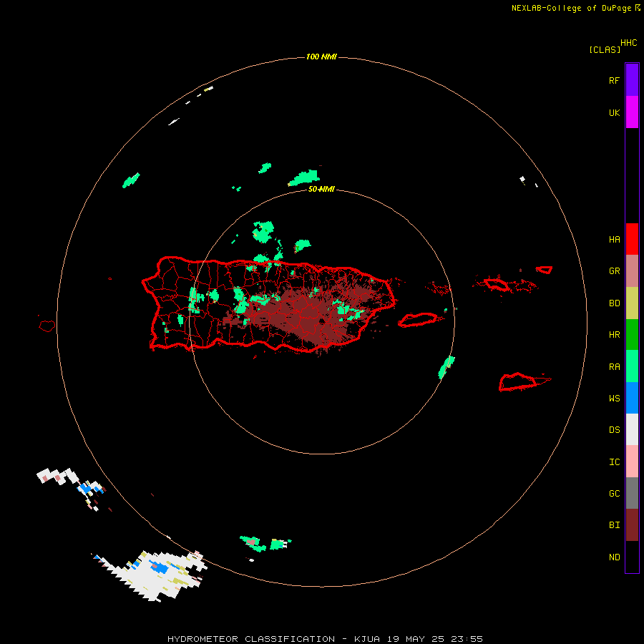This screenshot has height=644, width=644.
Task: Click the HYDROMETEOR CLASSIFICATION title text
Action: click(x=251, y=639)
